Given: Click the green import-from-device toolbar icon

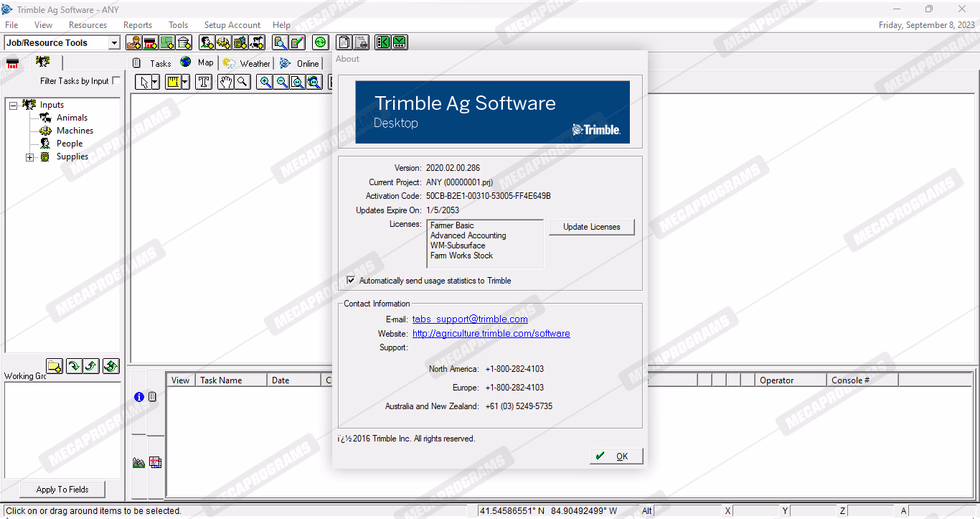Looking at the screenshot, I should tap(383, 42).
